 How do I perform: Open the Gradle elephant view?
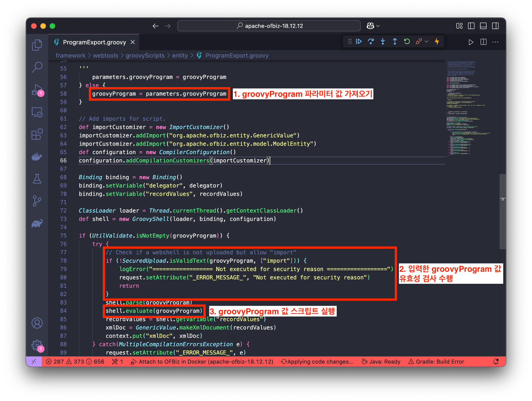37,223
